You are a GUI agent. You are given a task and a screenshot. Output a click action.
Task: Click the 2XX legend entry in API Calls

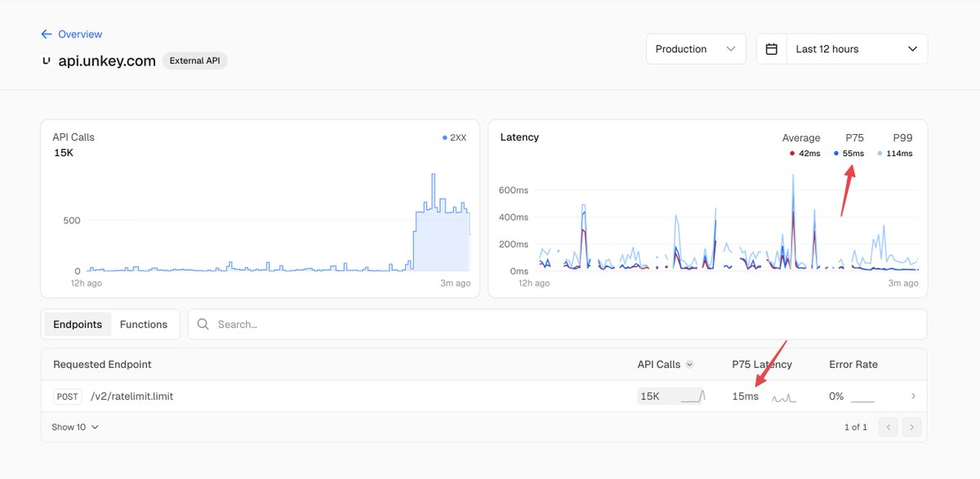454,138
